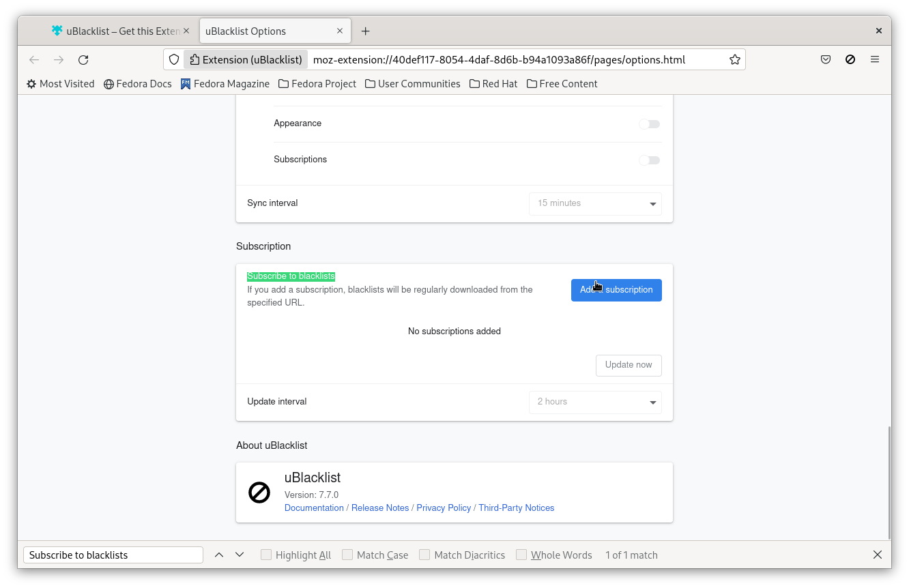This screenshot has width=909, height=588.
Task: Open the Privacy Policy link
Action: coord(444,508)
